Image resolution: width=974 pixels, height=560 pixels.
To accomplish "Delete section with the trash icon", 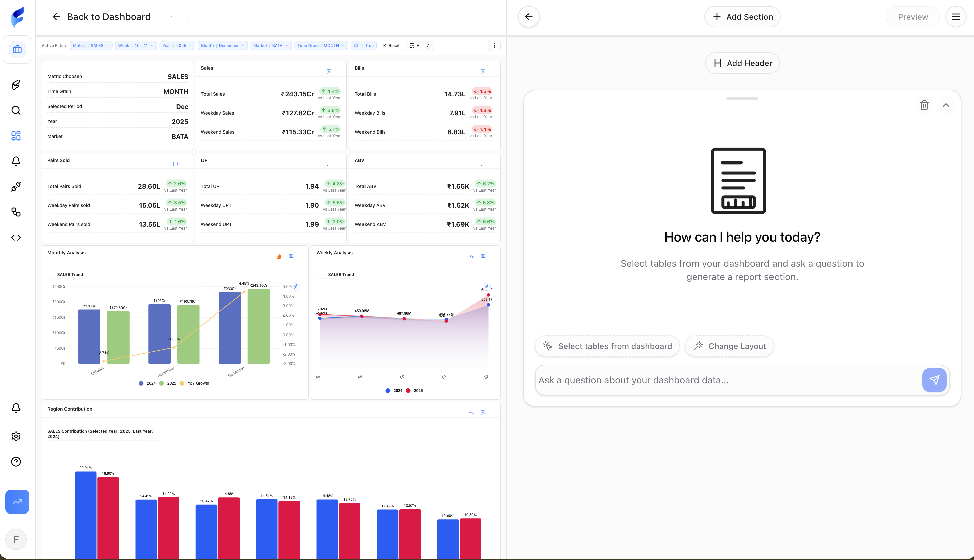I will coord(924,105).
